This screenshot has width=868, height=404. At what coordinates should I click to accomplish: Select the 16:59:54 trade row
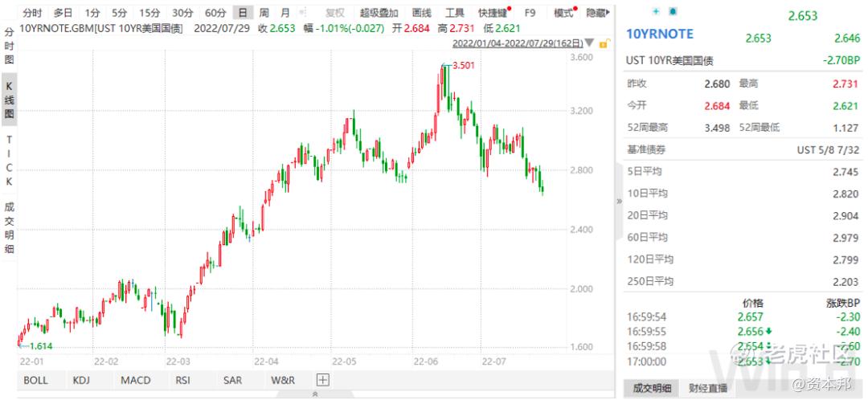(743, 317)
